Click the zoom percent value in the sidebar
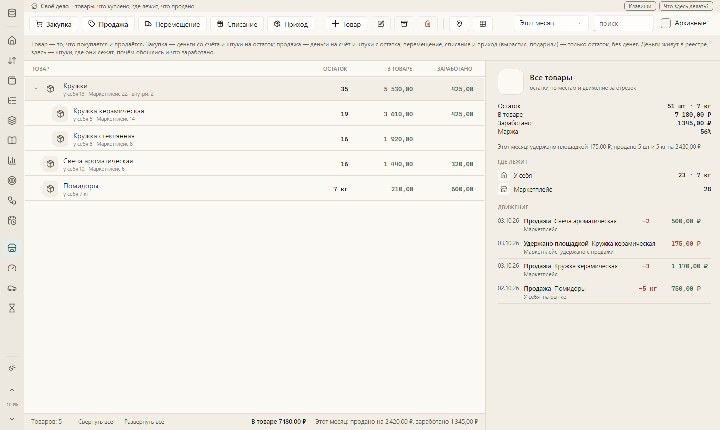The image size is (720, 430). pos(12,404)
